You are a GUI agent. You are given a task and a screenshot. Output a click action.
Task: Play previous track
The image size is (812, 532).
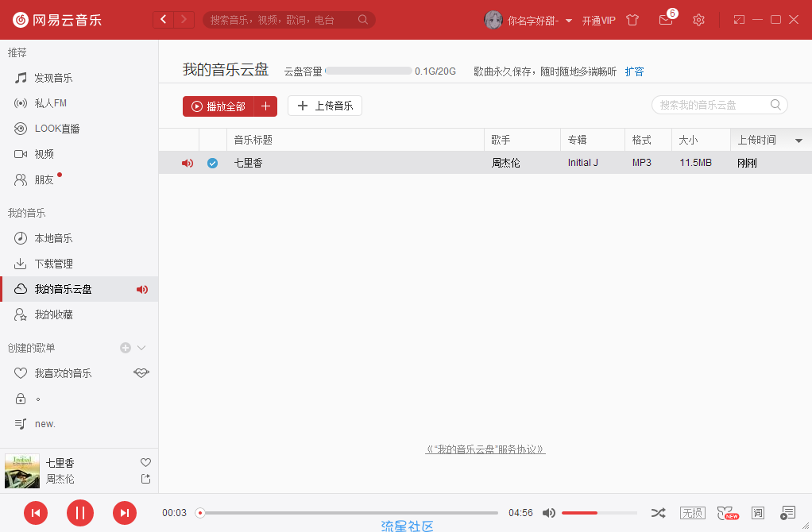(36, 513)
